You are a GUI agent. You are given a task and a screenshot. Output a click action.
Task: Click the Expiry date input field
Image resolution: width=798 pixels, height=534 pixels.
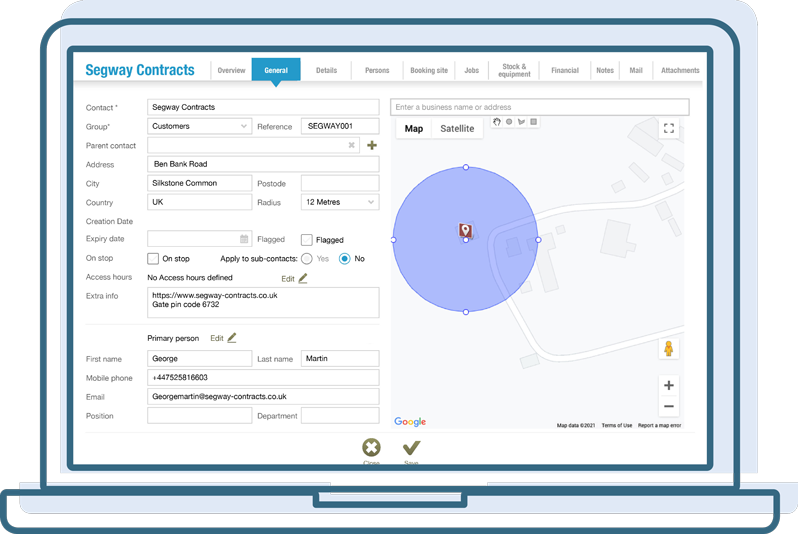click(x=200, y=239)
